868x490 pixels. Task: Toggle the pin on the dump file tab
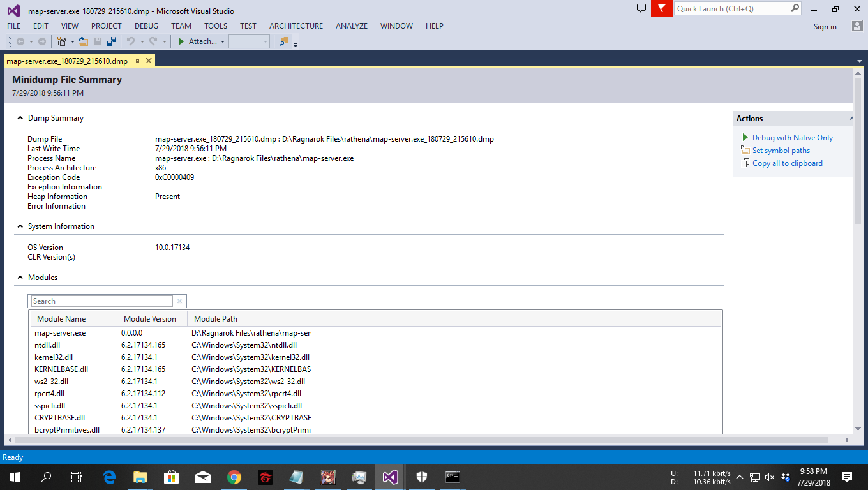136,60
